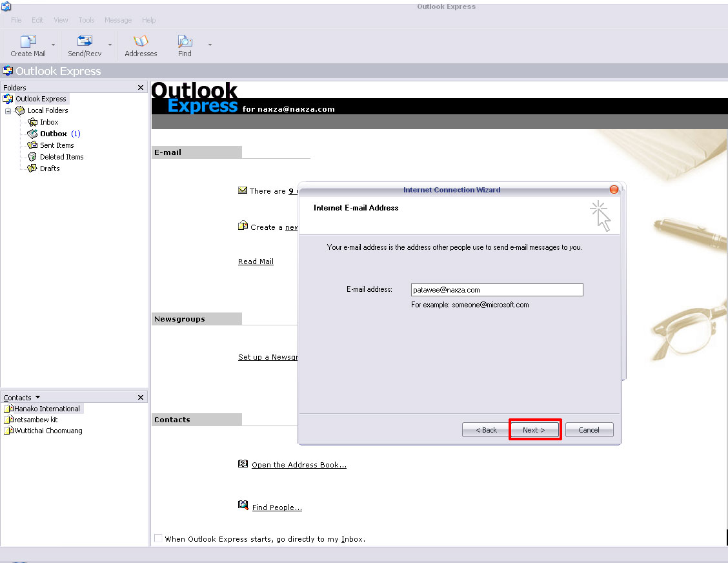Cancel the Internet Connection Wizard

[589, 430]
